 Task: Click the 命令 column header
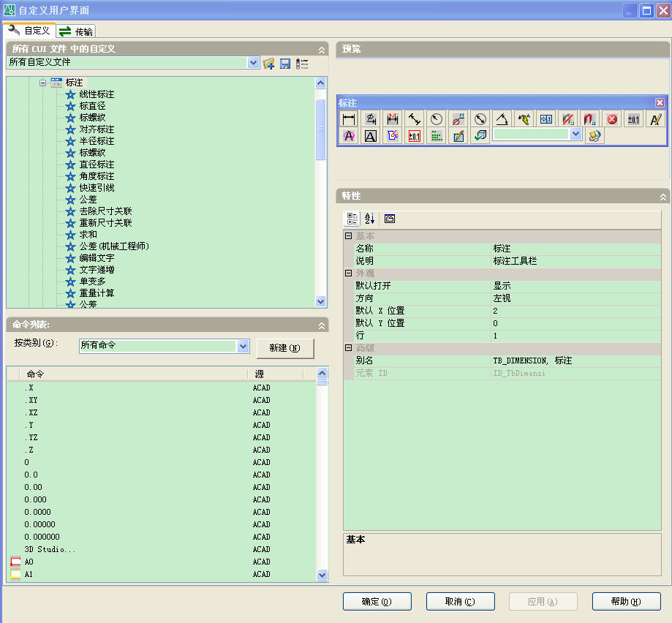[134, 374]
